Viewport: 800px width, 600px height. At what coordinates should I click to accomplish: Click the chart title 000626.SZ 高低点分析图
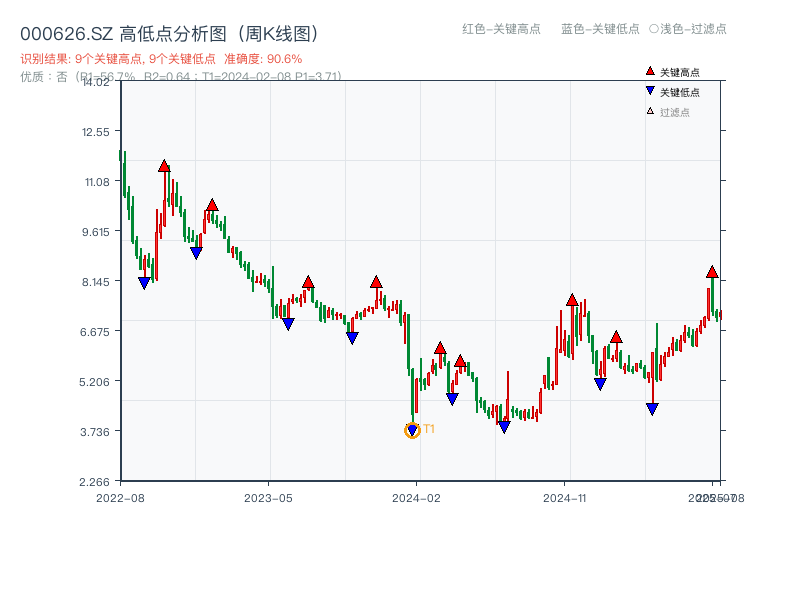point(170,34)
